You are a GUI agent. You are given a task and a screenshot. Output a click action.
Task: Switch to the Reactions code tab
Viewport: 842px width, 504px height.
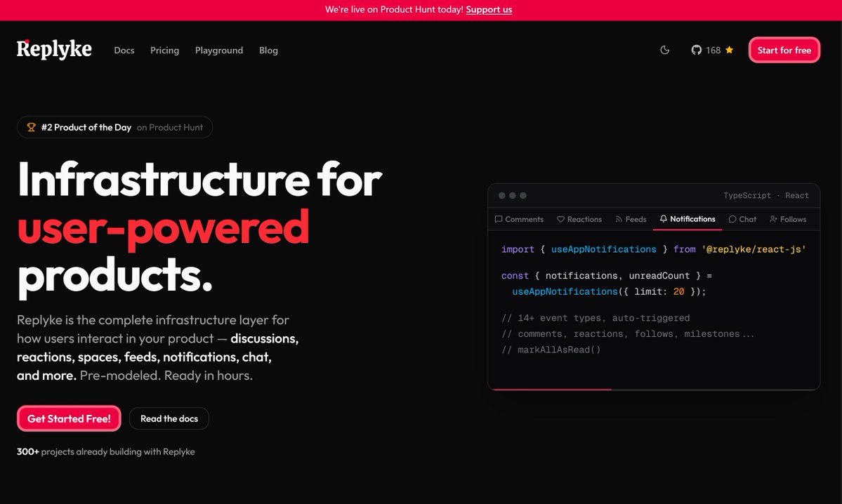(579, 219)
